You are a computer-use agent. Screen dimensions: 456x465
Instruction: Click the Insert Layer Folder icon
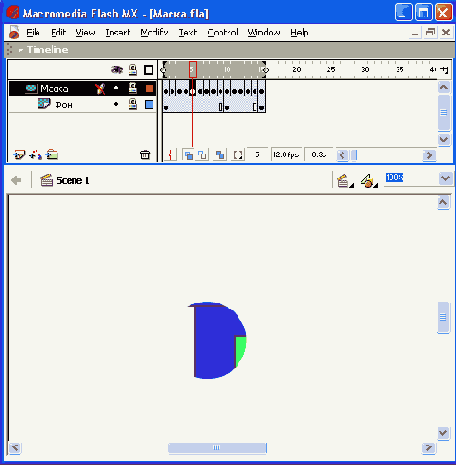[x=52, y=155]
